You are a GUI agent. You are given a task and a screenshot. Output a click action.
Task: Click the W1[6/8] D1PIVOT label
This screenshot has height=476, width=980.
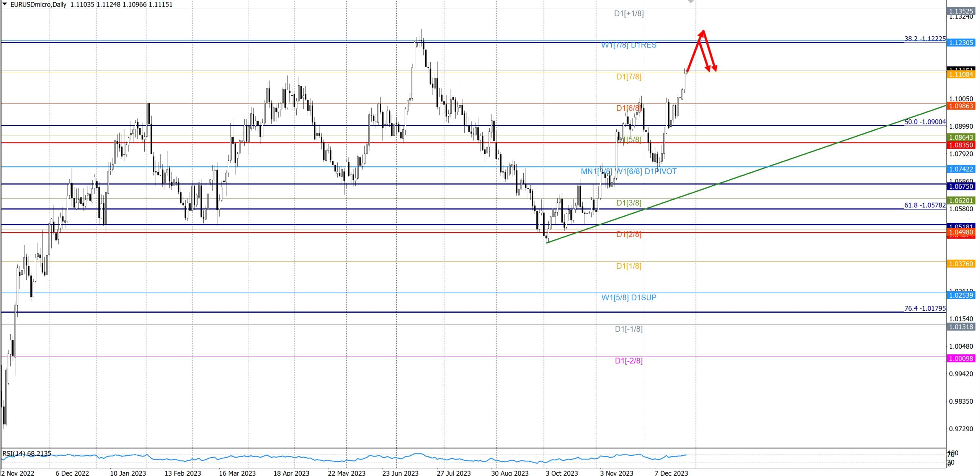pyautogui.click(x=646, y=171)
